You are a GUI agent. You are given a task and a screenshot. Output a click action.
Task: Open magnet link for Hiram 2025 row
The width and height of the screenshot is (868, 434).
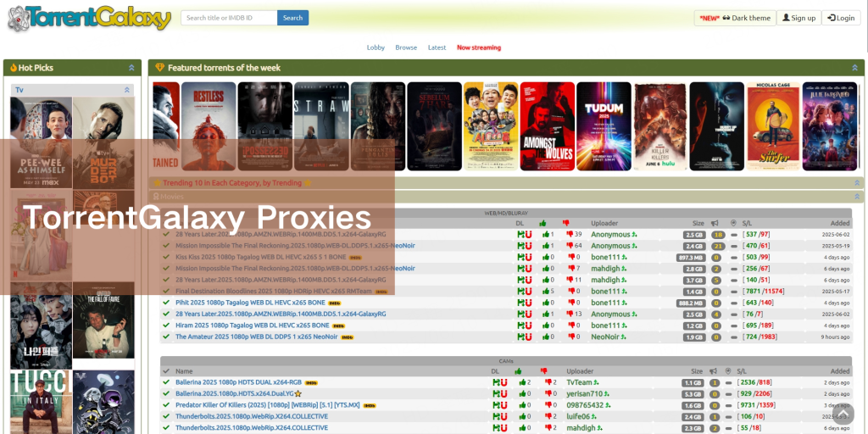528,325
